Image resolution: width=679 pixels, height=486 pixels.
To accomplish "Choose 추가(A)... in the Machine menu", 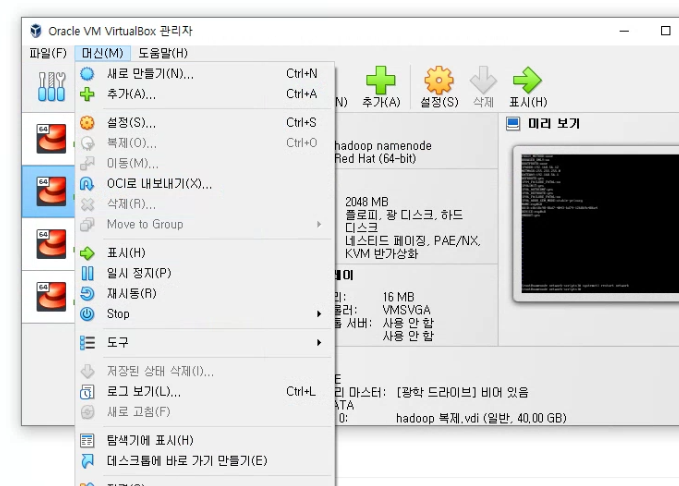I will [205, 94].
